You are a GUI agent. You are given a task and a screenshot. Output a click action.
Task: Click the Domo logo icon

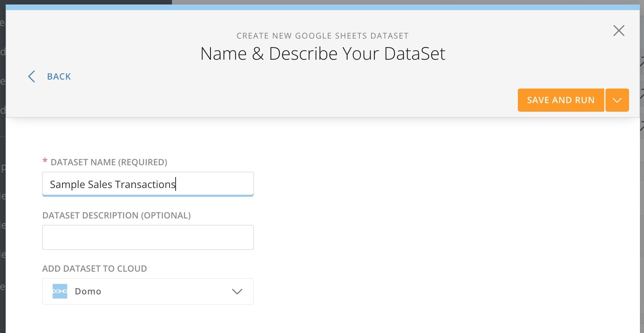click(60, 291)
